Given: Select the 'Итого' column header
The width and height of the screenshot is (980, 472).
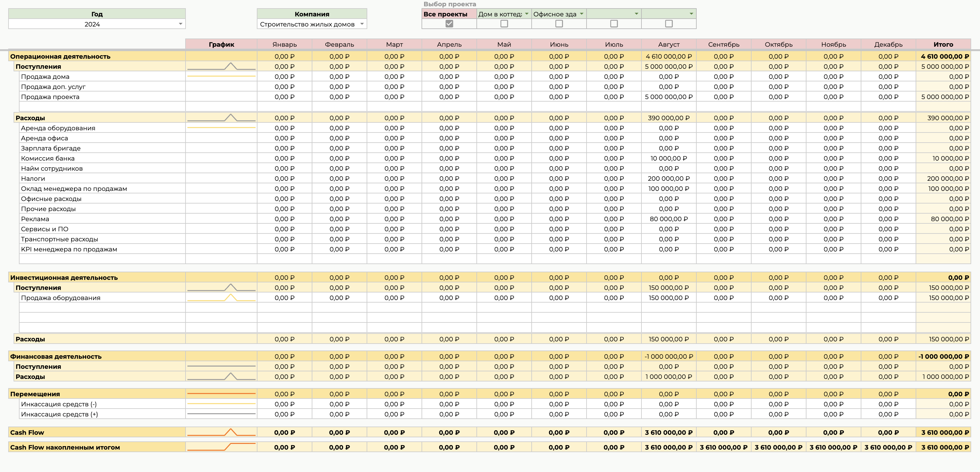Looking at the screenshot, I should click(x=943, y=44).
